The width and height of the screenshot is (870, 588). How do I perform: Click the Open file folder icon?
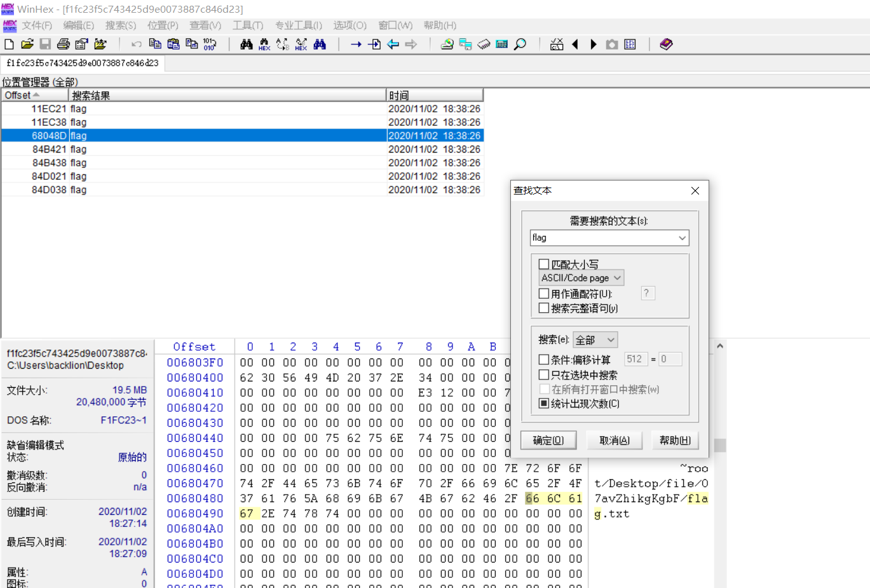27,44
